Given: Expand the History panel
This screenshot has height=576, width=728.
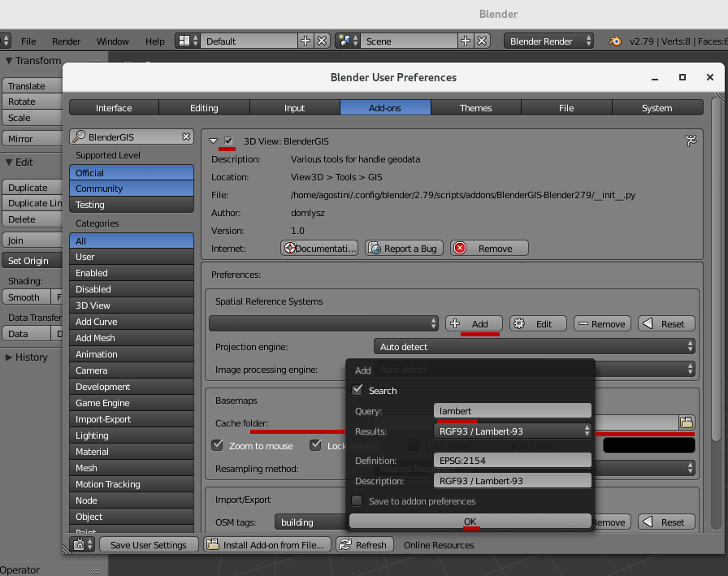Looking at the screenshot, I should coord(9,357).
